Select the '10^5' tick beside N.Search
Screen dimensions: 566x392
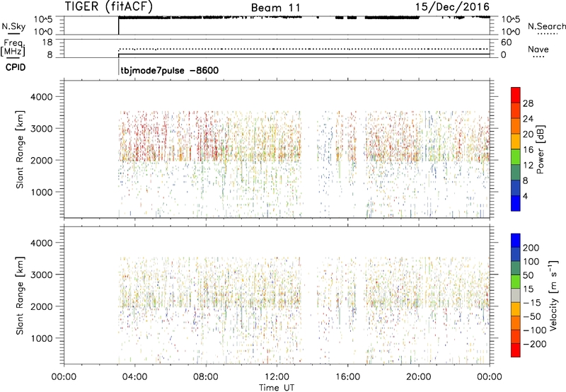click(510, 20)
